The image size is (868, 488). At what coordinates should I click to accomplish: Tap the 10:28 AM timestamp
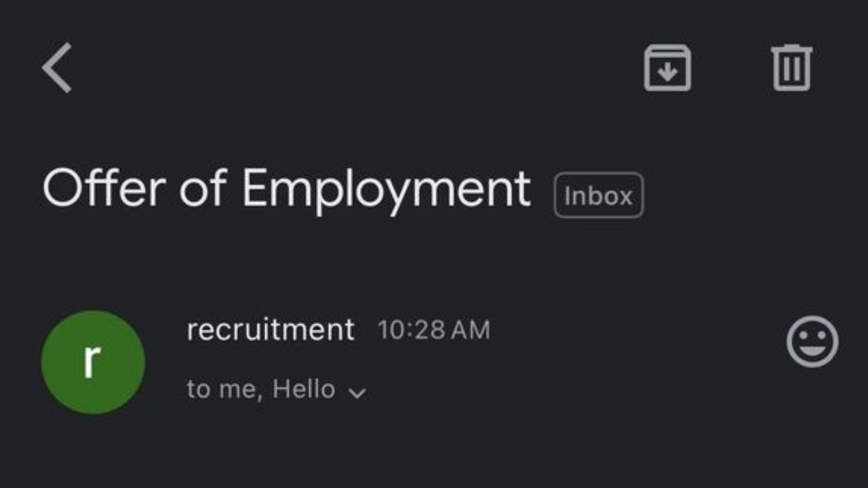pyautogui.click(x=435, y=330)
